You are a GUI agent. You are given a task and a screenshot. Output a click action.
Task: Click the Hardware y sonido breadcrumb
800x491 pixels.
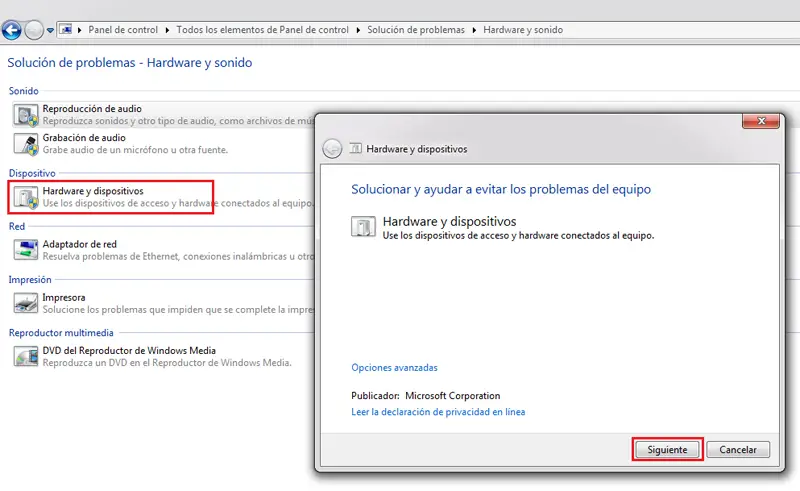[x=523, y=30]
